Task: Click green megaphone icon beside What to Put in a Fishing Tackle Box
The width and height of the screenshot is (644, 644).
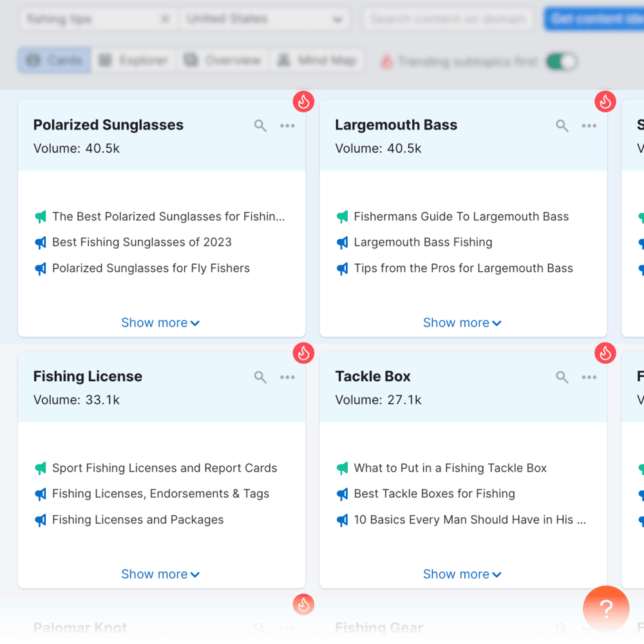Action: pos(343,468)
